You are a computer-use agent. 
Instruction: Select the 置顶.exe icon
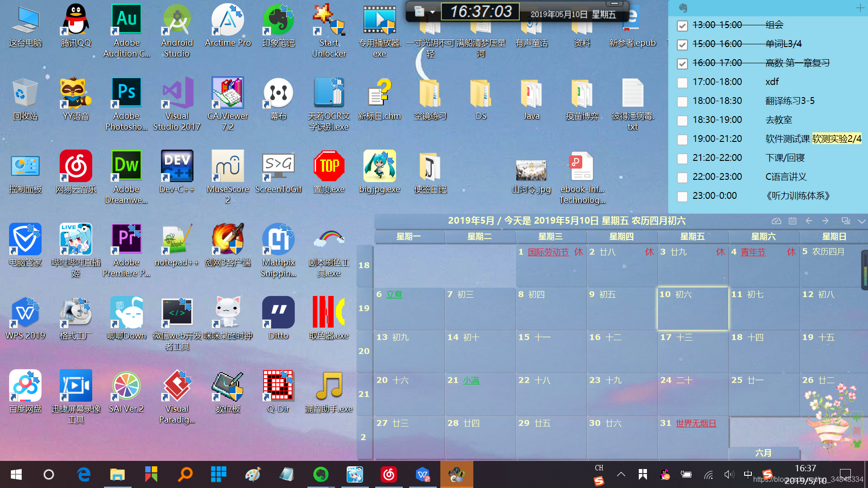coord(329,173)
